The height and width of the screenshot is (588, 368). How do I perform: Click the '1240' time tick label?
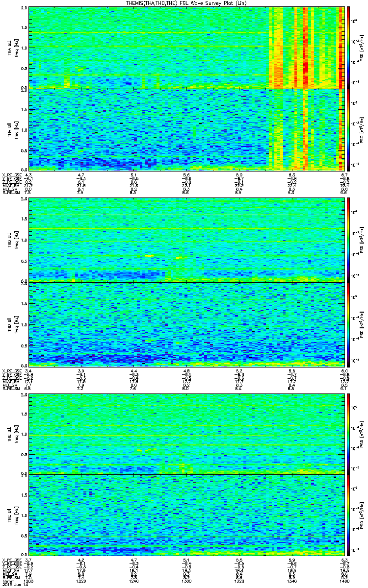pos(134,581)
